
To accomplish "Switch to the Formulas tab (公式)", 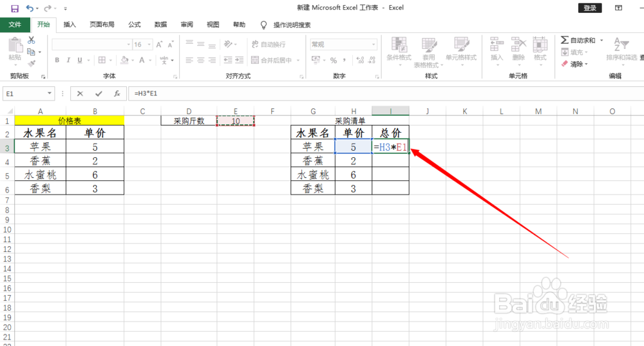I will (135, 24).
